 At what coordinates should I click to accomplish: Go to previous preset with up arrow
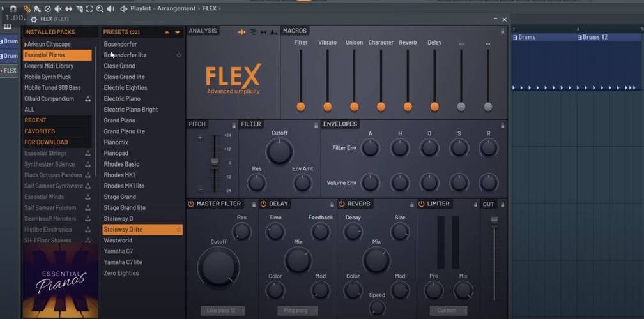point(167,32)
